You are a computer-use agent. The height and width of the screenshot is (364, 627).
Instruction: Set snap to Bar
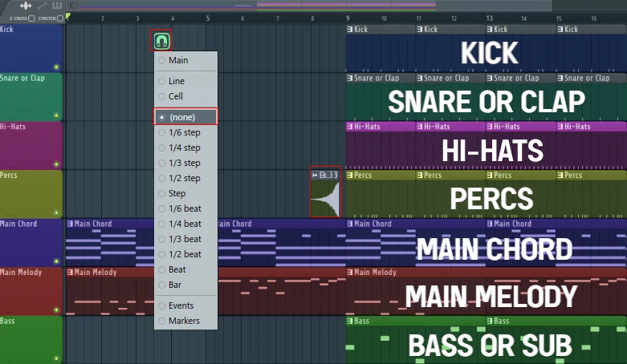pyautogui.click(x=185, y=285)
